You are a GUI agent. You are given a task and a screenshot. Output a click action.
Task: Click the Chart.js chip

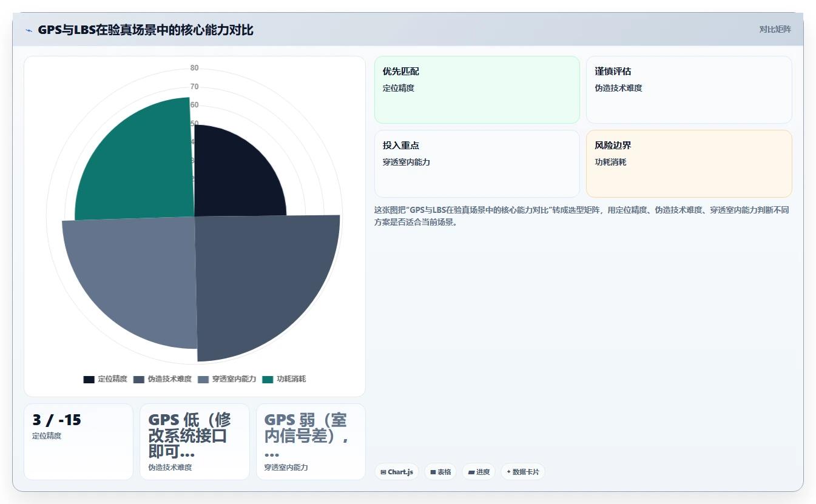pyautogui.click(x=397, y=472)
